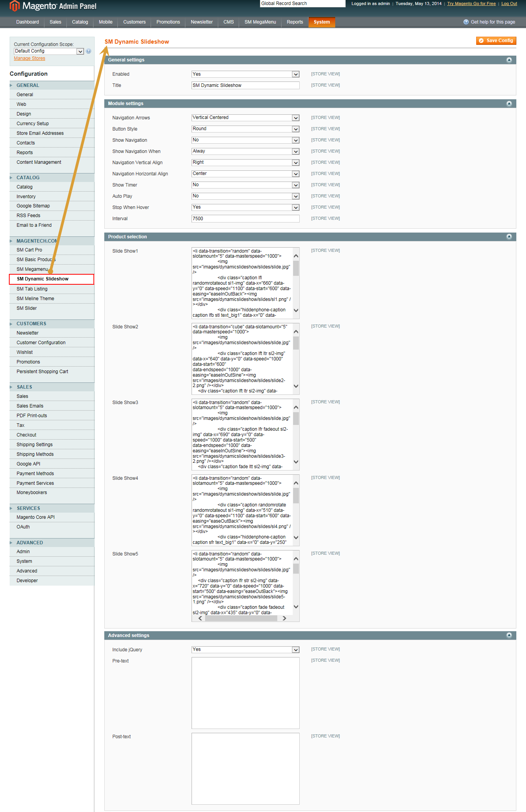Click the Post-text textarea

pos(245,769)
